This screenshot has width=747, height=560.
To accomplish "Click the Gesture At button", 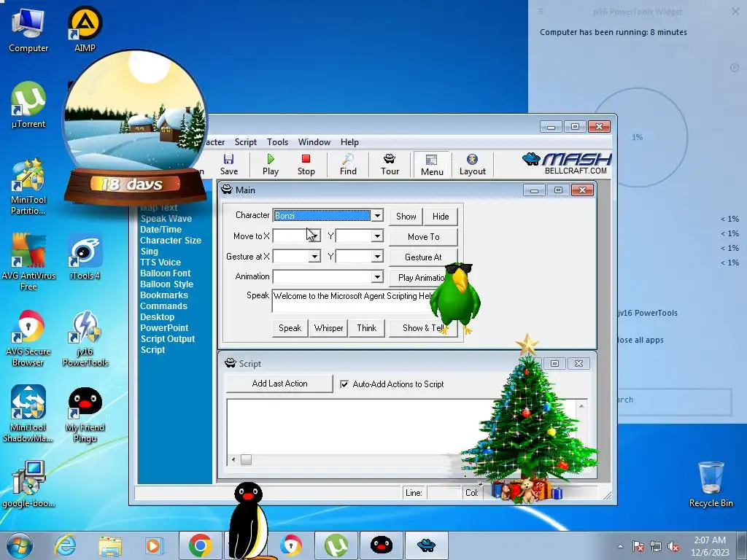I will pos(423,257).
